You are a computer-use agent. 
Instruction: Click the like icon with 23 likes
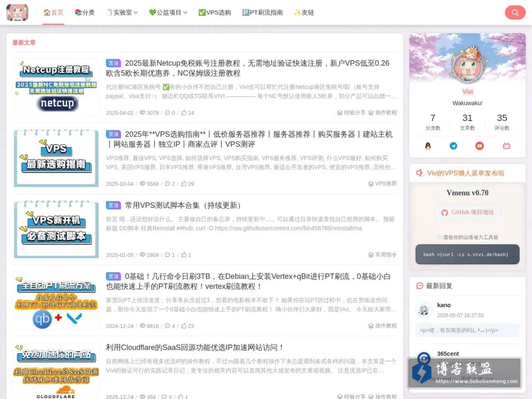coord(184,326)
